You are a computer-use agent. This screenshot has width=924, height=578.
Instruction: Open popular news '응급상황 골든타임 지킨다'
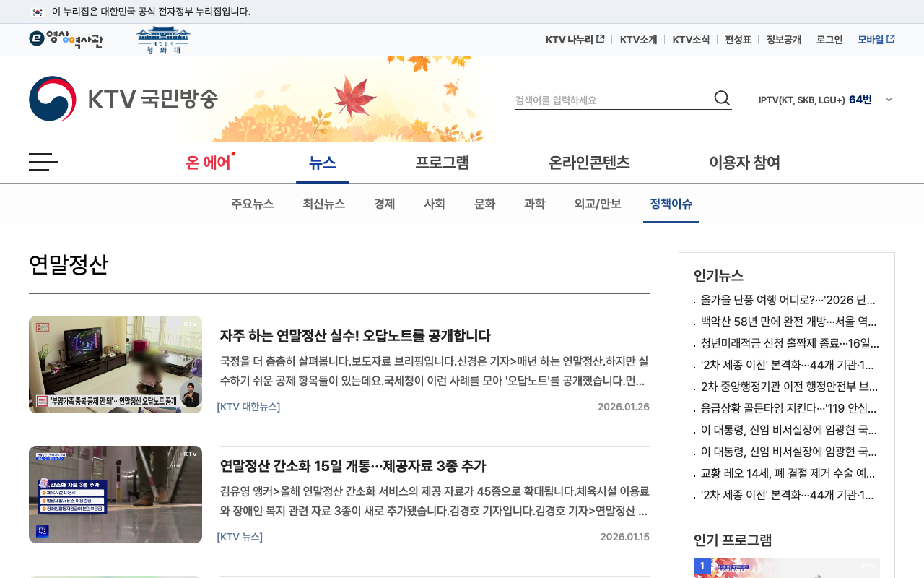788,408
